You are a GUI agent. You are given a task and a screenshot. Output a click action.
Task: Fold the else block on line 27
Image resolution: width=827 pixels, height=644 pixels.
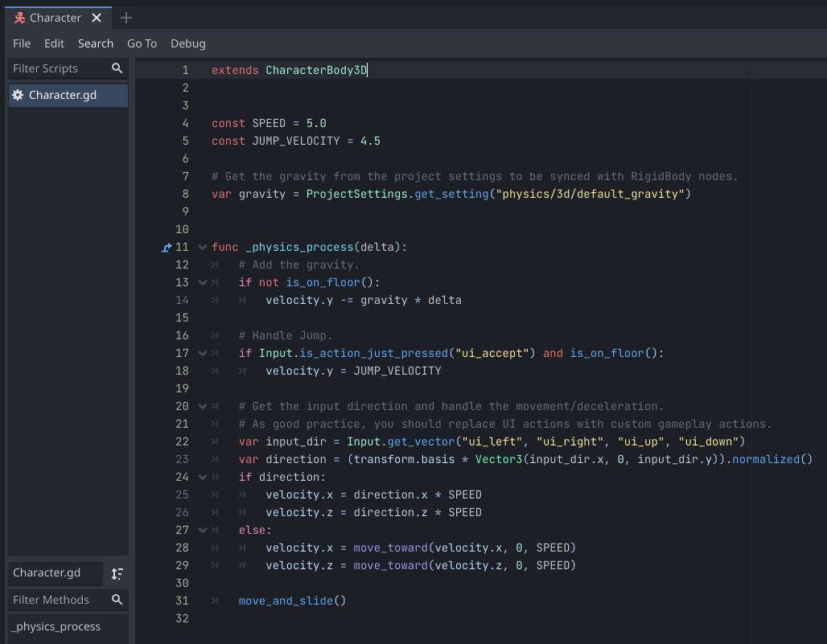click(x=203, y=531)
